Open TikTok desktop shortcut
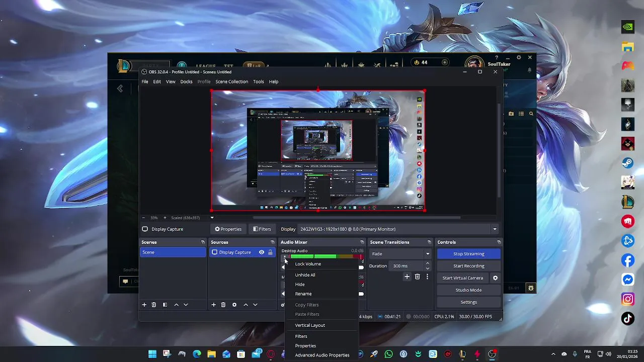Screen dimensions: 644x362 (628, 318)
